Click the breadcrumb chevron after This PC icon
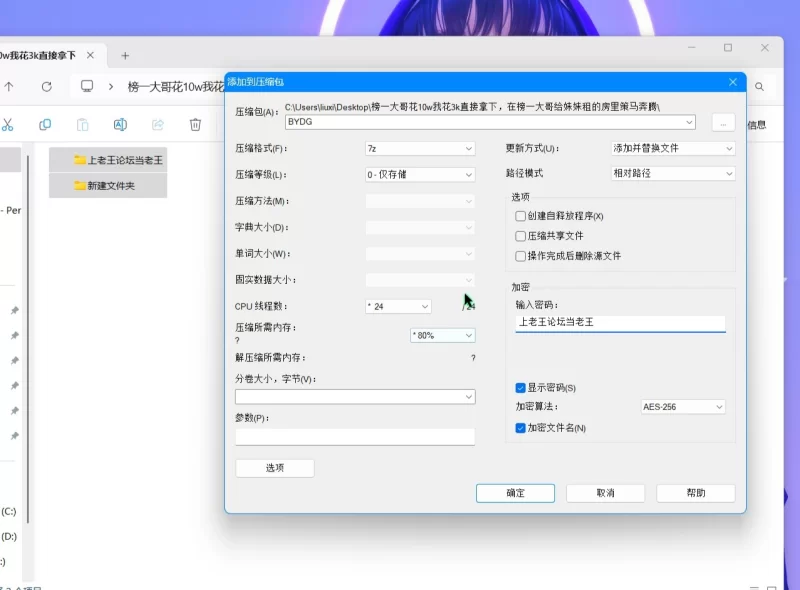 pyautogui.click(x=111, y=87)
